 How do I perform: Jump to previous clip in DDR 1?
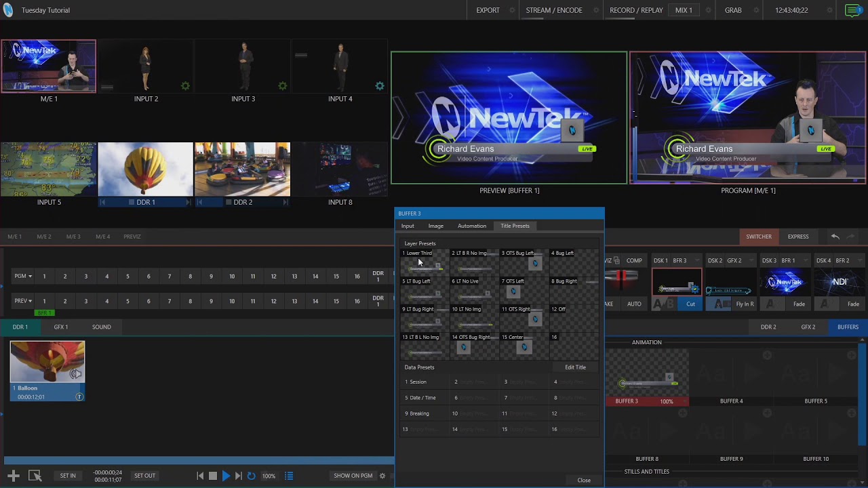click(200, 476)
